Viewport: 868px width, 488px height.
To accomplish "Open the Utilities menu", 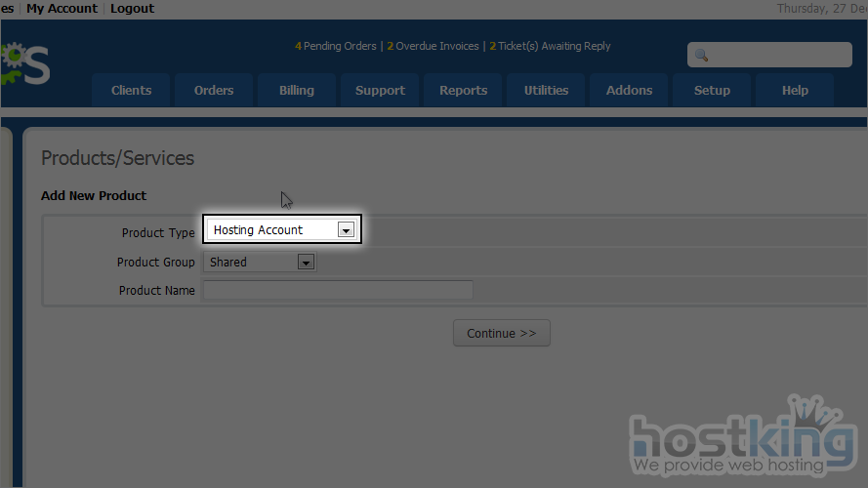I will pos(546,90).
